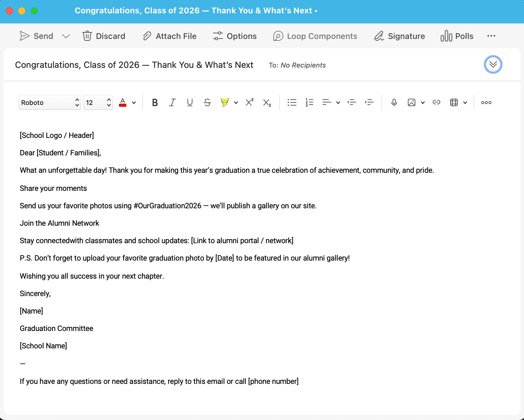This screenshot has width=524, height=420.
Task: Click Loop Components
Action: click(x=315, y=36)
